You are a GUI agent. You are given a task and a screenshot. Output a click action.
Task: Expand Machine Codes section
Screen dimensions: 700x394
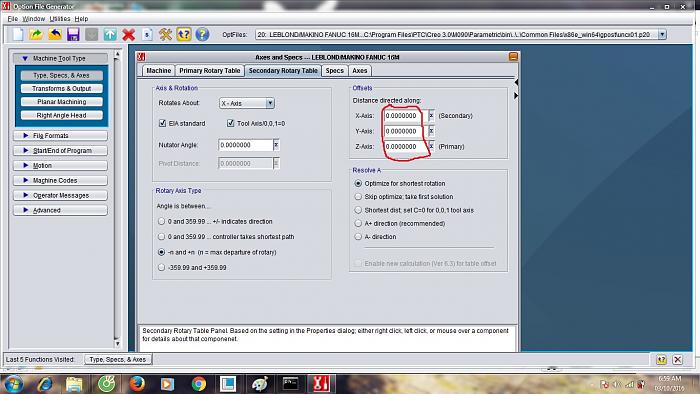pos(60,180)
